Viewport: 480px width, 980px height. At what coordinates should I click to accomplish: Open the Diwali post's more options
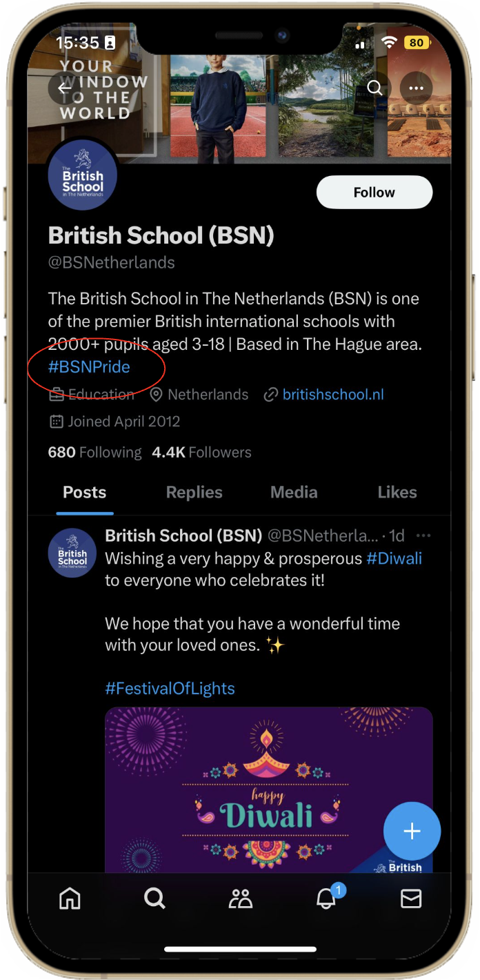[423, 536]
